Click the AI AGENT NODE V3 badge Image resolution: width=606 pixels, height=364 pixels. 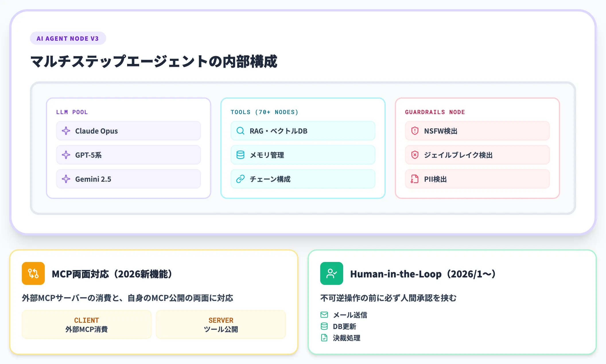[x=68, y=38]
